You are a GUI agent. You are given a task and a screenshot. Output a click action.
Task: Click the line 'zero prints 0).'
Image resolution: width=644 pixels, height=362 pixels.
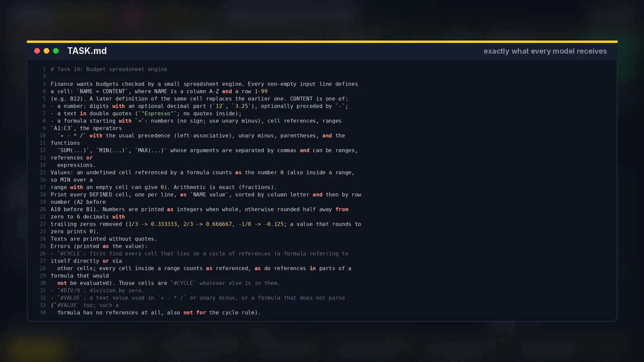(x=75, y=231)
